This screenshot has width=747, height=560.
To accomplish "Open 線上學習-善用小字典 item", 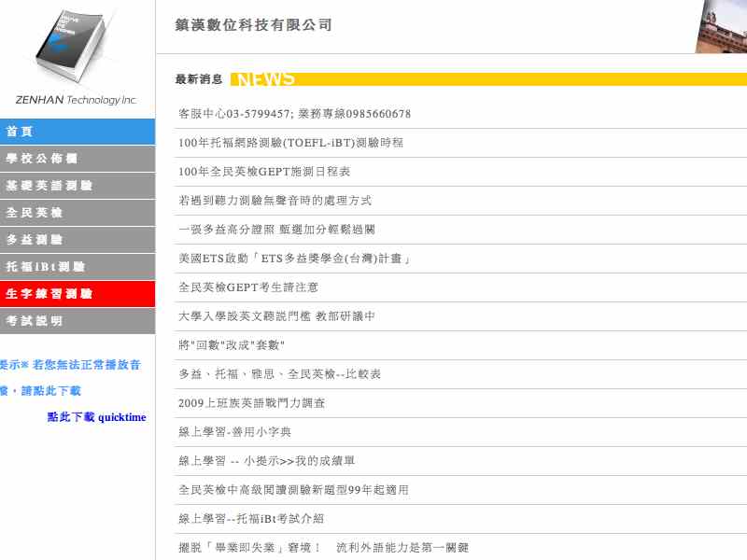I will (x=233, y=432).
